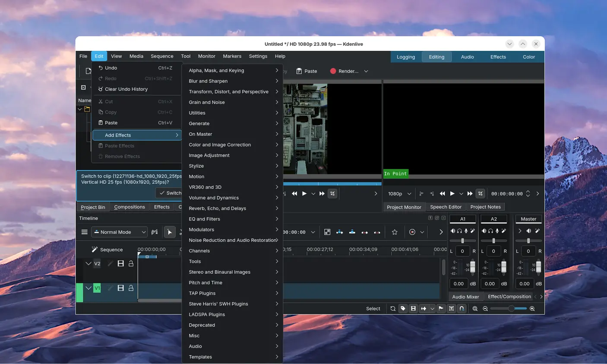Click the insert clip zone icon

point(340,232)
